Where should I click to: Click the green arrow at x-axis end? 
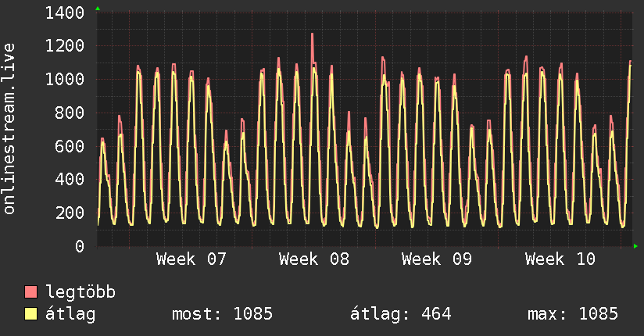(x=635, y=246)
